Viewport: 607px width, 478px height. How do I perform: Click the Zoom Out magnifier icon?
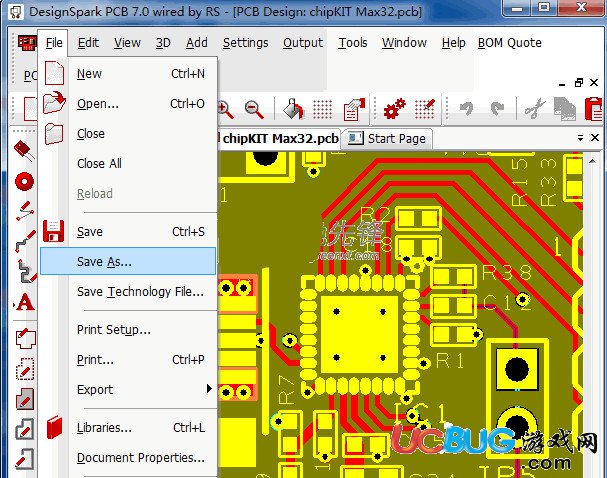pos(254,110)
